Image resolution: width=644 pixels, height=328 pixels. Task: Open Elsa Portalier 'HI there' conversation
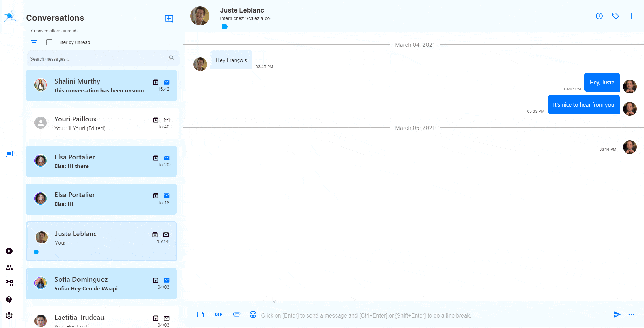[x=101, y=161]
